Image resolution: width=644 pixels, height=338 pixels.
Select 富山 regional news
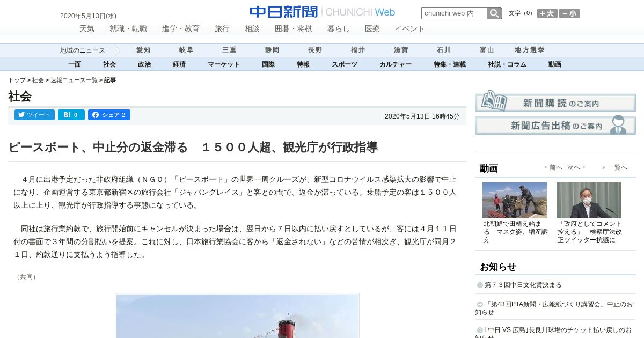[x=487, y=50]
